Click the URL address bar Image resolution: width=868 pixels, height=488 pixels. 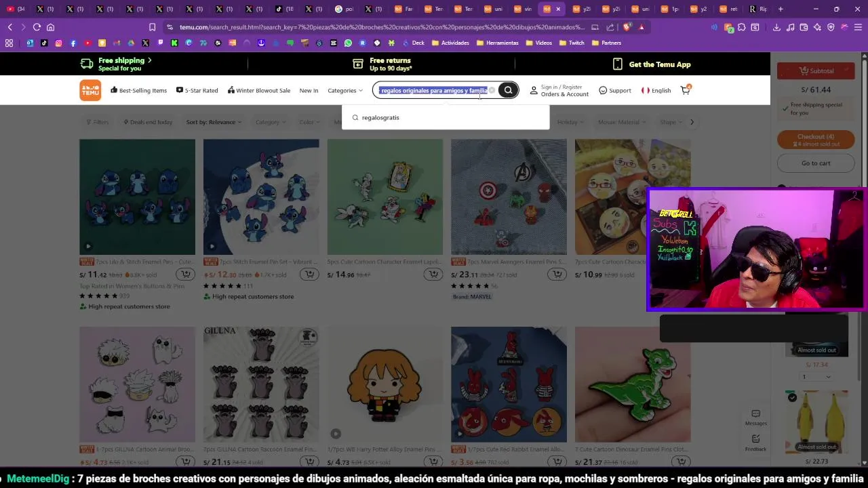pos(380,27)
